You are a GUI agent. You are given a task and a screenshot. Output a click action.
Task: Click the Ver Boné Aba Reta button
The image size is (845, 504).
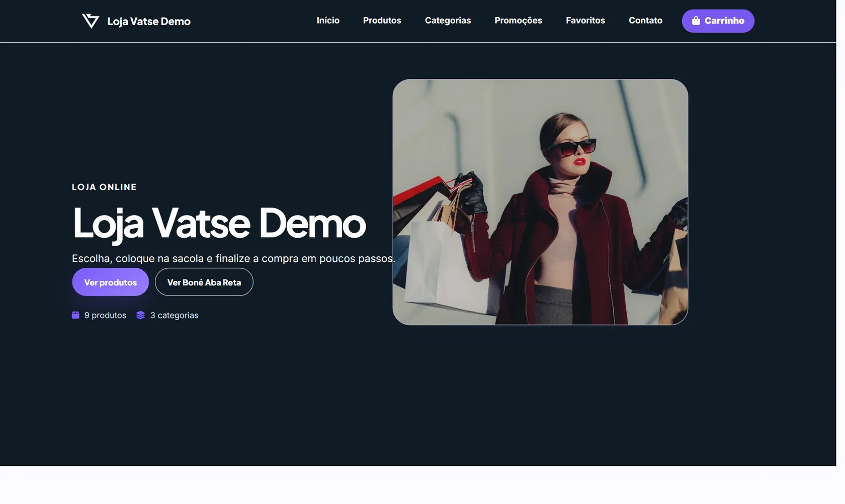point(204,282)
